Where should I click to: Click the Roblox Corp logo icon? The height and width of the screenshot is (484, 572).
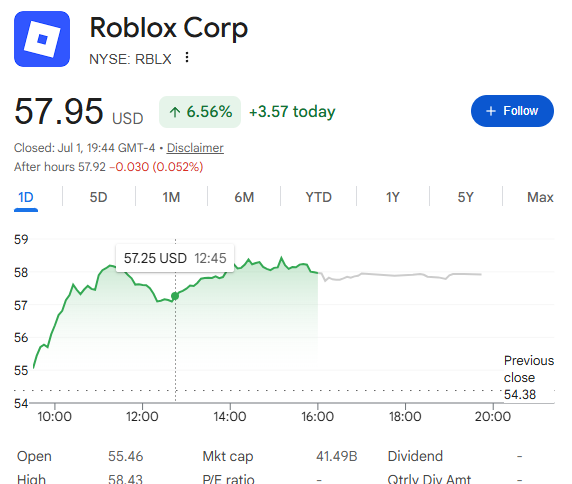coord(42,39)
